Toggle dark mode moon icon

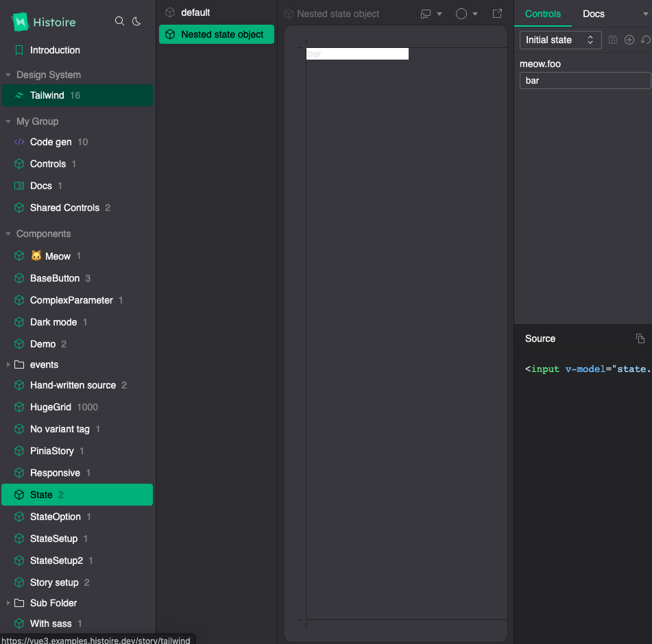pyautogui.click(x=136, y=21)
